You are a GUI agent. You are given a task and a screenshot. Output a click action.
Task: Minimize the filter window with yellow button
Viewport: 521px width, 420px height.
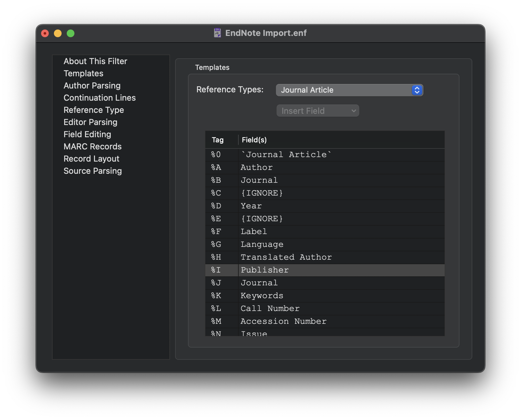coord(58,33)
